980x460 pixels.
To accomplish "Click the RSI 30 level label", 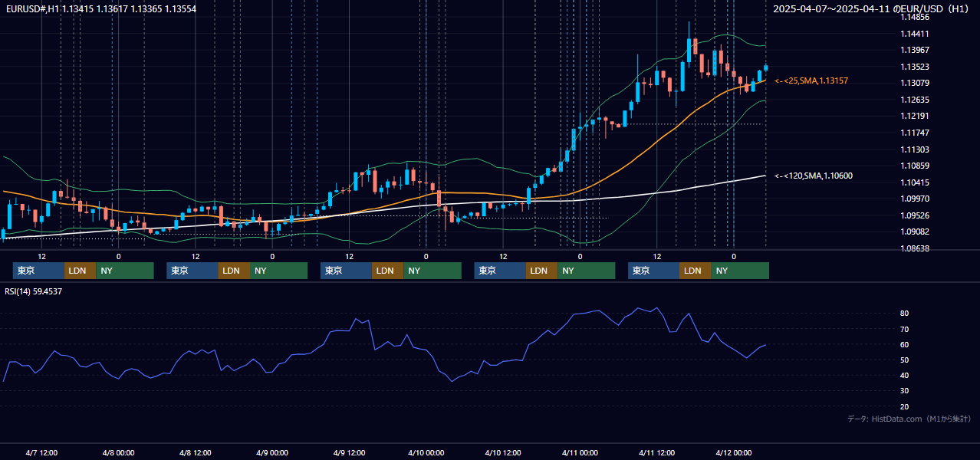I will [x=905, y=391].
